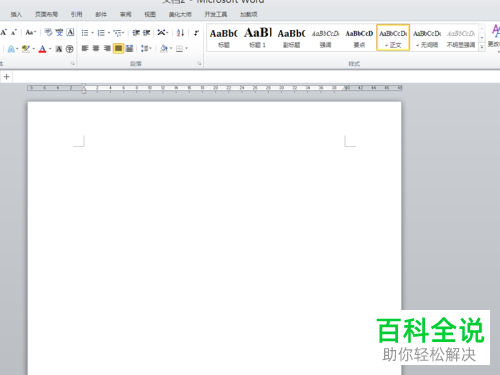Viewport: 500px width, 375px height.
Task: Open the 美化大师 tab
Action: 180,14
